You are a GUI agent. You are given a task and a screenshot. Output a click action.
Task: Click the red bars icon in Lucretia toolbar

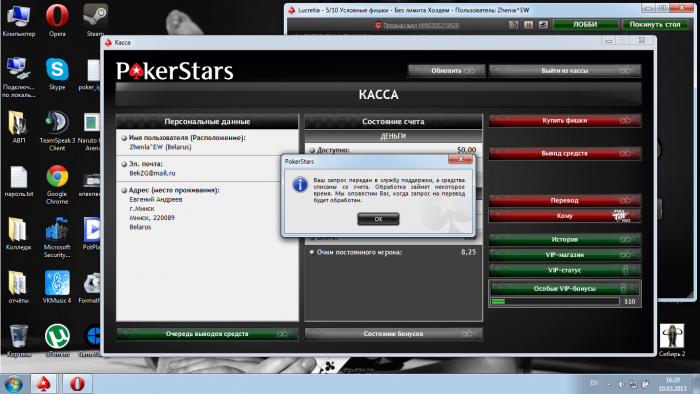point(528,25)
